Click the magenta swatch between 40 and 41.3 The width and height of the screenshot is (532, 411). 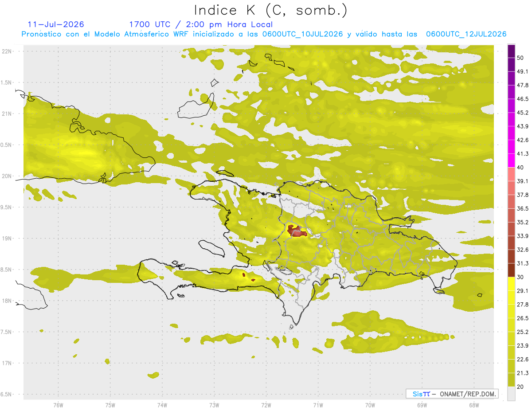click(x=512, y=160)
